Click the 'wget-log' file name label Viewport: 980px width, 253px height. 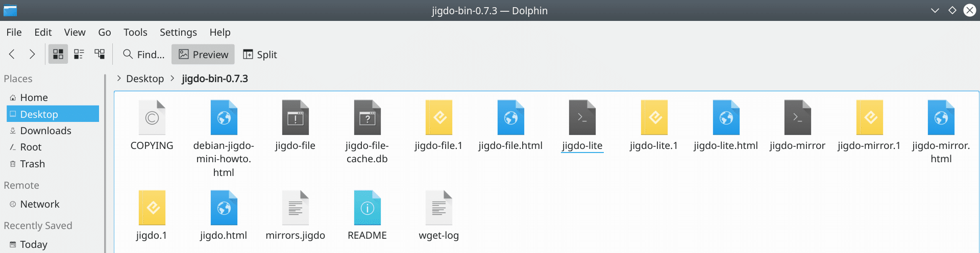(439, 236)
